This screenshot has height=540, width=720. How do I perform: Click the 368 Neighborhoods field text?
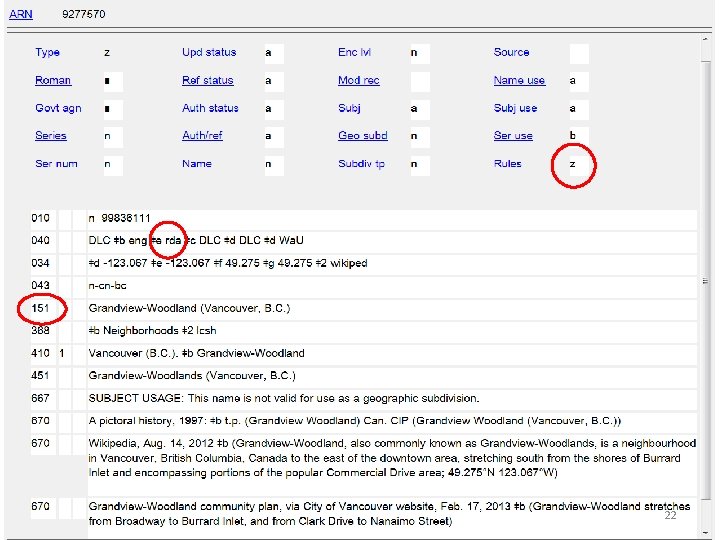coord(152,331)
